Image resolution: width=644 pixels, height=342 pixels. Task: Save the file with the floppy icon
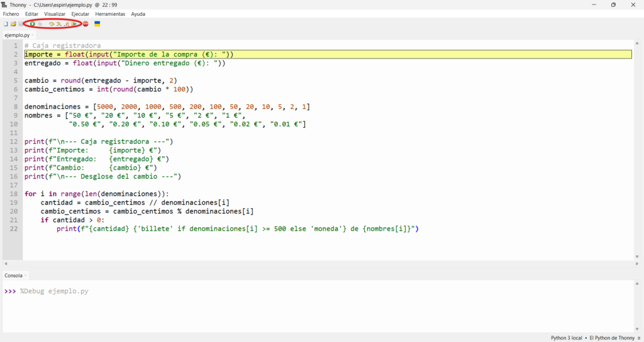point(21,24)
